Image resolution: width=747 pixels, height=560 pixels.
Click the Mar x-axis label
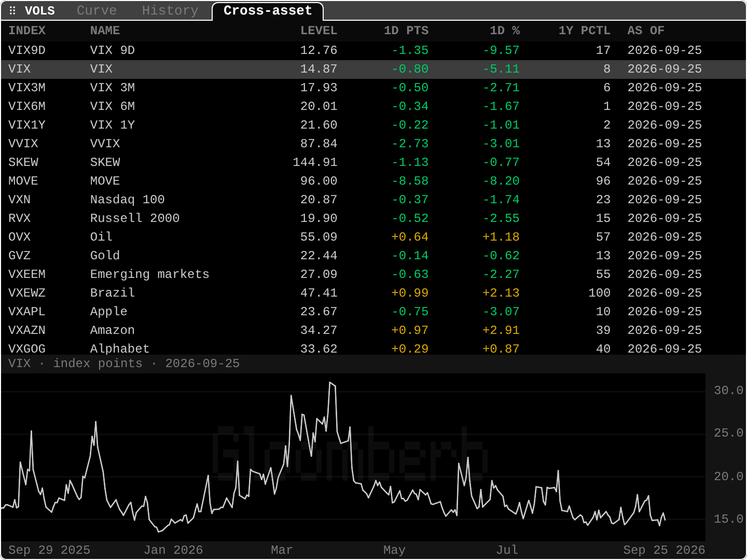click(282, 550)
